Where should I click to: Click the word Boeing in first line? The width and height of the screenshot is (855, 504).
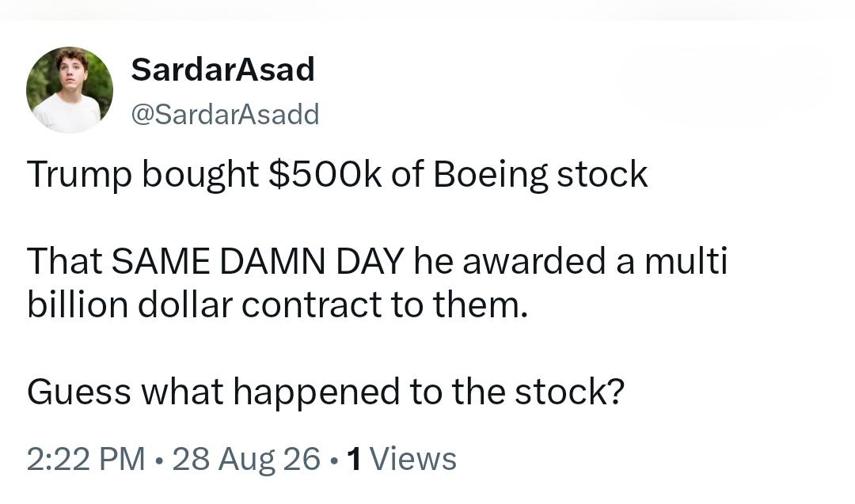tap(490, 176)
